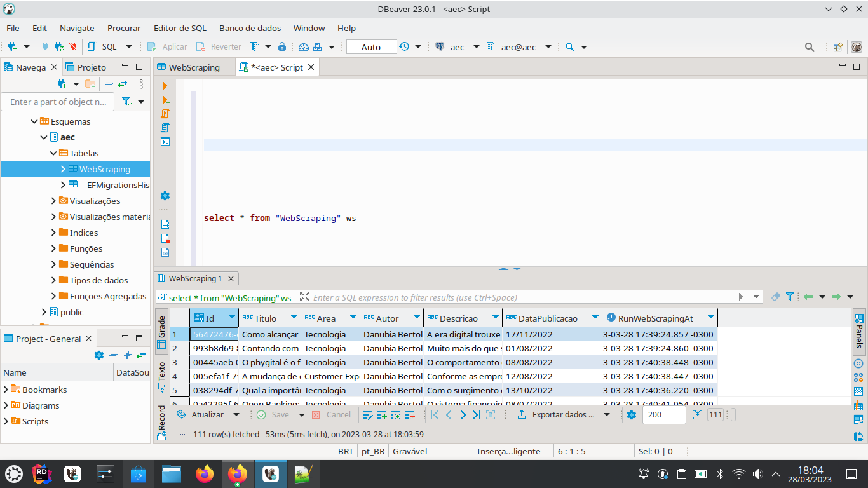Execute the SQL statement with the orange play icon
This screenshot has height=488, width=868.
pos(165,85)
